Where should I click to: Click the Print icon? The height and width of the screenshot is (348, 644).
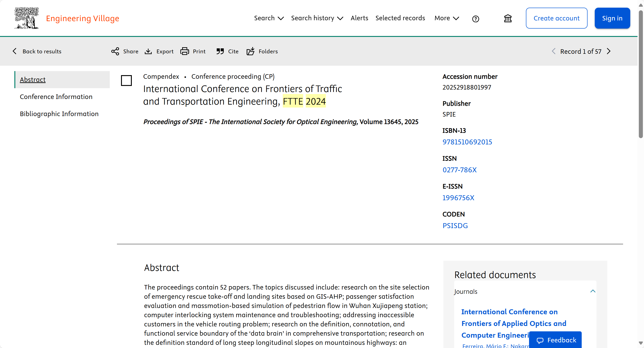click(185, 51)
